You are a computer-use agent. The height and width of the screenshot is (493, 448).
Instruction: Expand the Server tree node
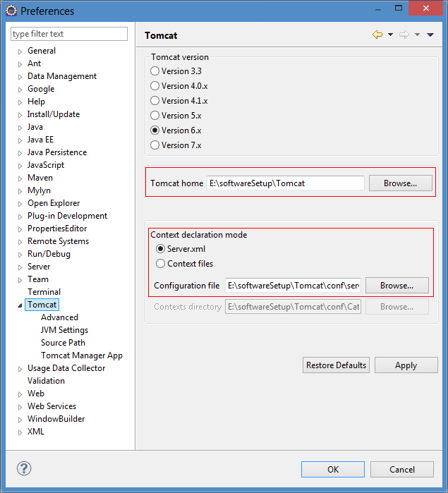click(20, 267)
